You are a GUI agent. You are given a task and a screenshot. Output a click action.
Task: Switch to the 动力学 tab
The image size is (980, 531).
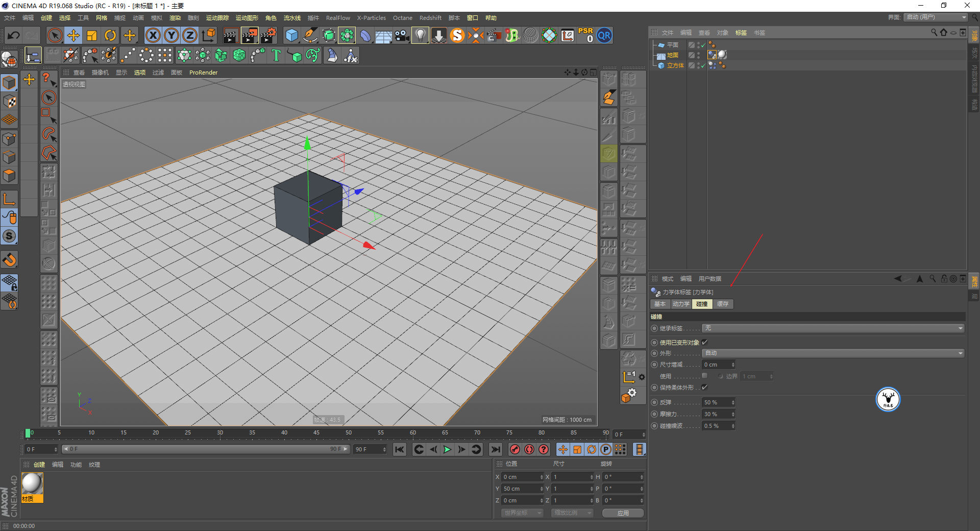[x=681, y=304]
